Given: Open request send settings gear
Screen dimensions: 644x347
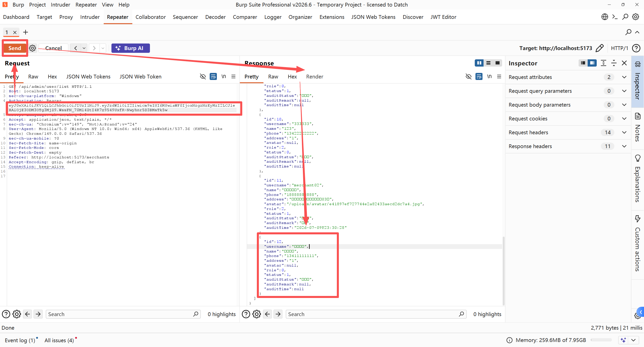Looking at the screenshot, I should tap(32, 48).
